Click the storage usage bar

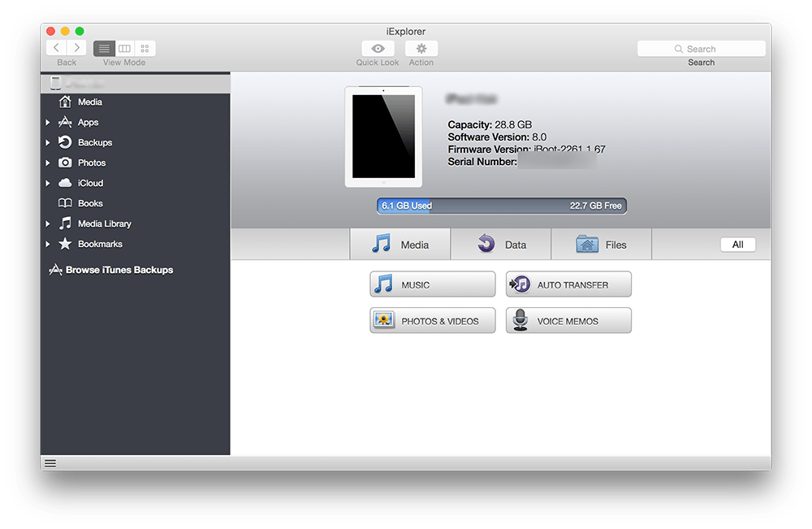click(502, 206)
